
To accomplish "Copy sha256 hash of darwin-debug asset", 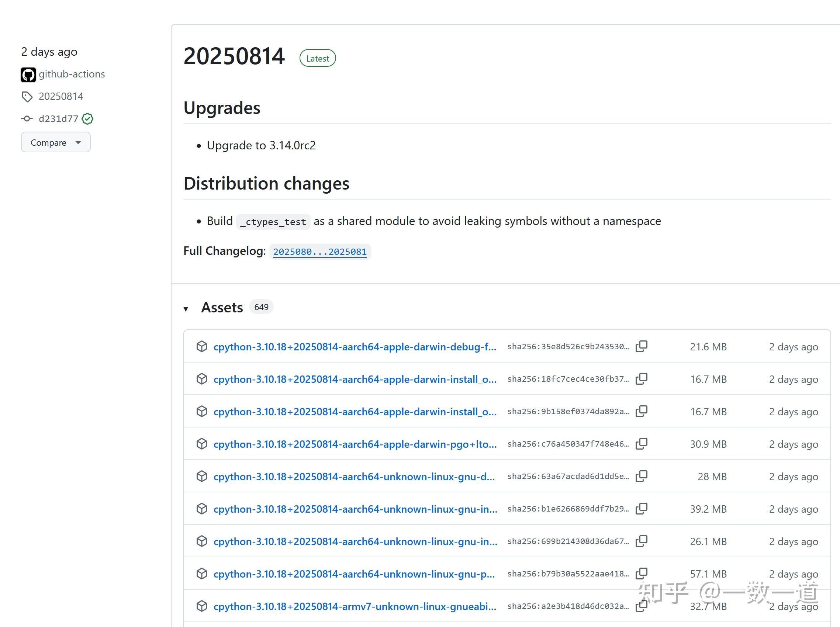I will [641, 346].
